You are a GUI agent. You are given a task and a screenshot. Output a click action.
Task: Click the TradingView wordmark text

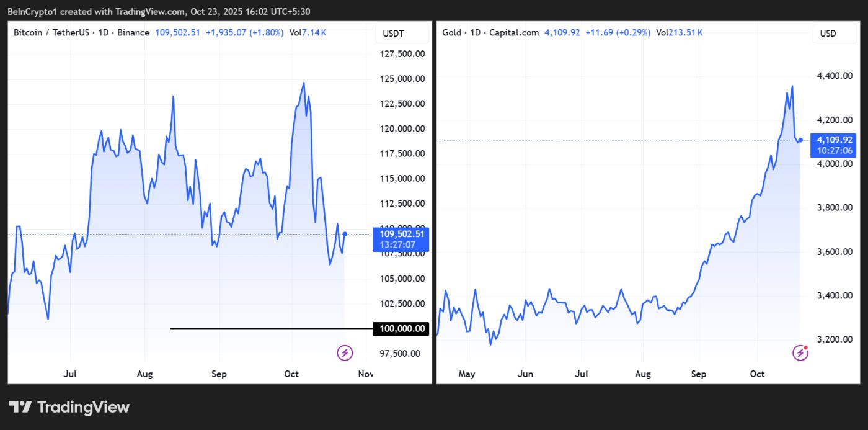pyautogui.click(x=83, y=407)
